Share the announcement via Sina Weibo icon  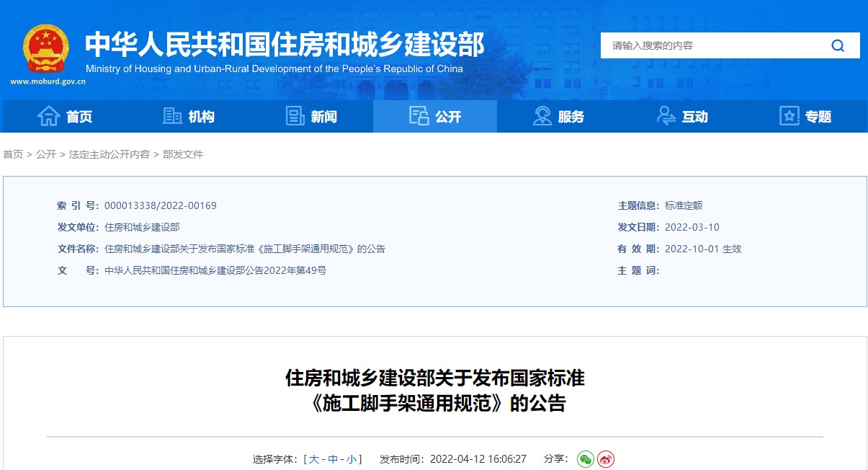tap(604, 458)
